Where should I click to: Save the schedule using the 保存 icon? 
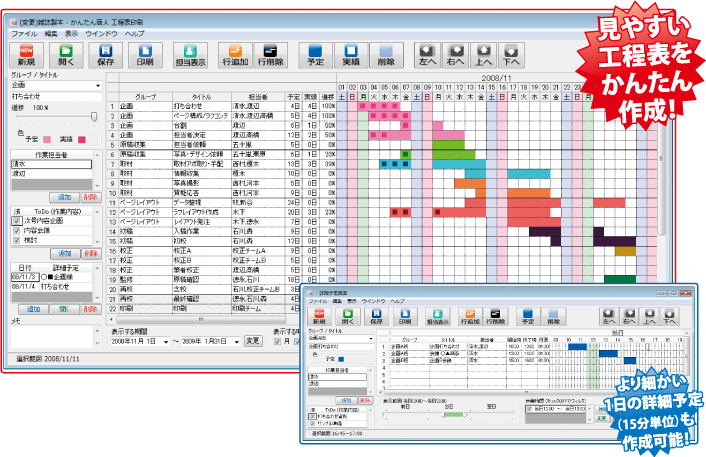tap(106, 53)
